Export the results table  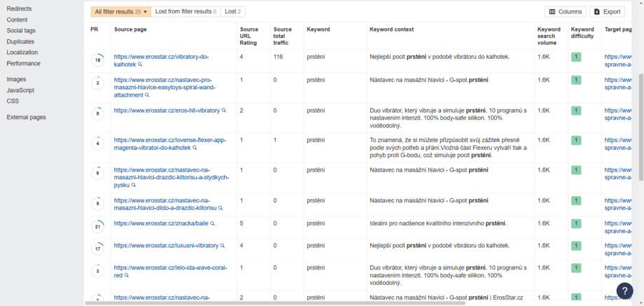606,12
